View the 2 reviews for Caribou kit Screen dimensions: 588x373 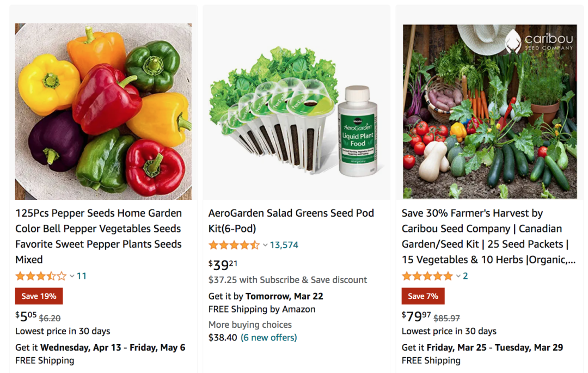(465, 276)
